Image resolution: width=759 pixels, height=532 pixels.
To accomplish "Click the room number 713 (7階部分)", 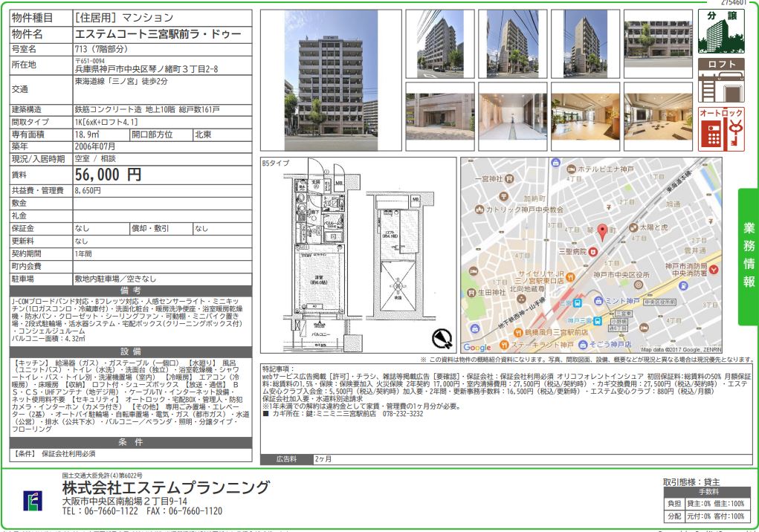I will click(101, 49).
